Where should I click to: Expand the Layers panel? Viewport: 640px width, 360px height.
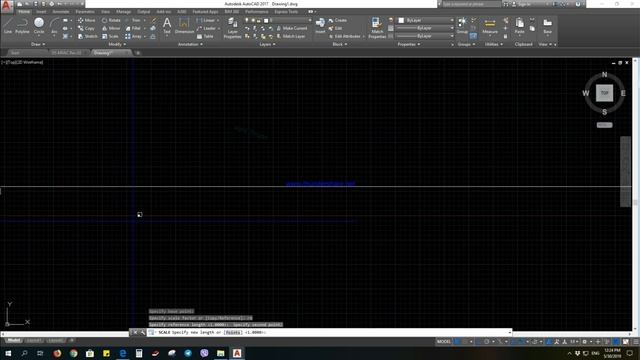[x=267, y=44]
